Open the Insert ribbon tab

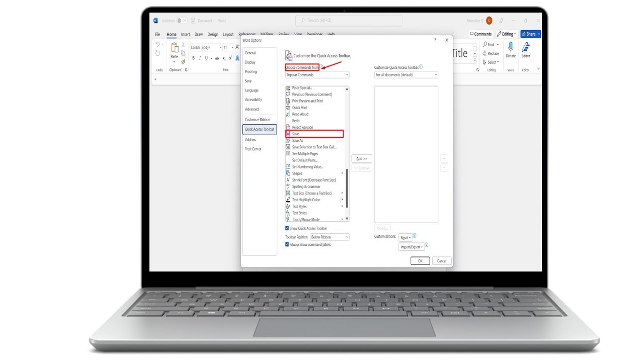click(186, 34)
